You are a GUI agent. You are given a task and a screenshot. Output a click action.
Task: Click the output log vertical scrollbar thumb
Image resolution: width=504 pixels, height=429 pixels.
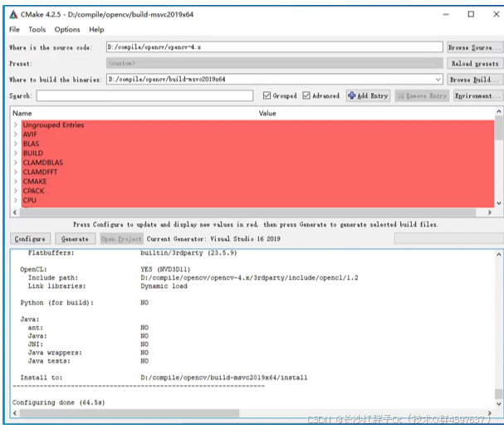498,393
